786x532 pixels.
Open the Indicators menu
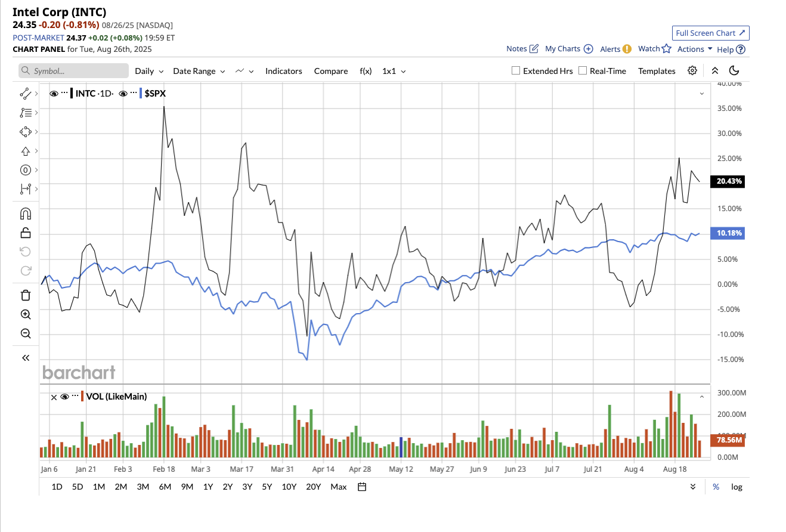(284, 71)
